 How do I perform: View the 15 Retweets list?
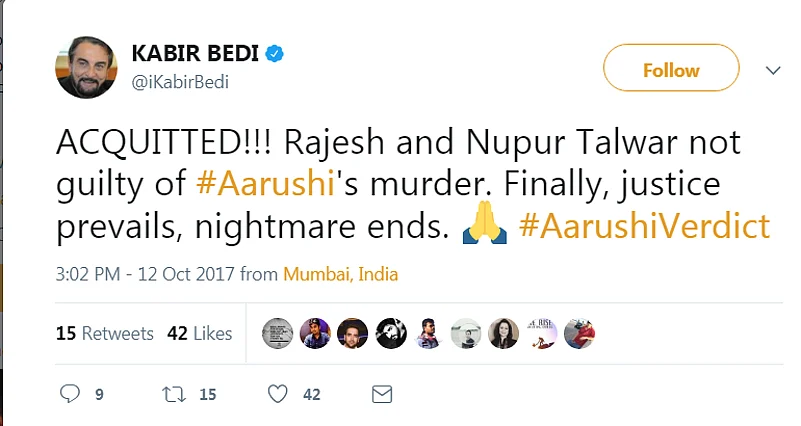click(x=105, y=333)
